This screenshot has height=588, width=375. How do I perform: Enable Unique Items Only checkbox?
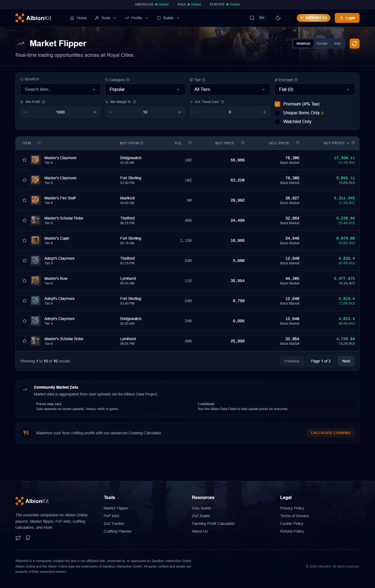pos(277,113)
